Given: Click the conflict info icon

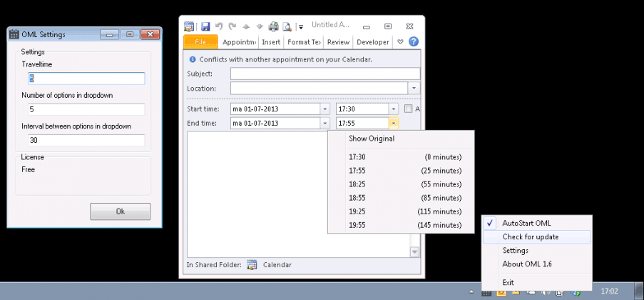Looking at the screenshot, I should tap(193, 60).
